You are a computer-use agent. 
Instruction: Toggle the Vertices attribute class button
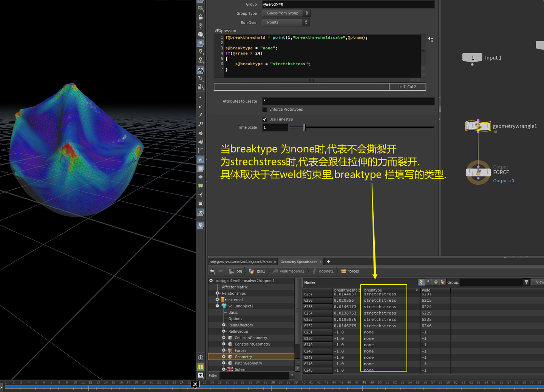tap(428, 282)
